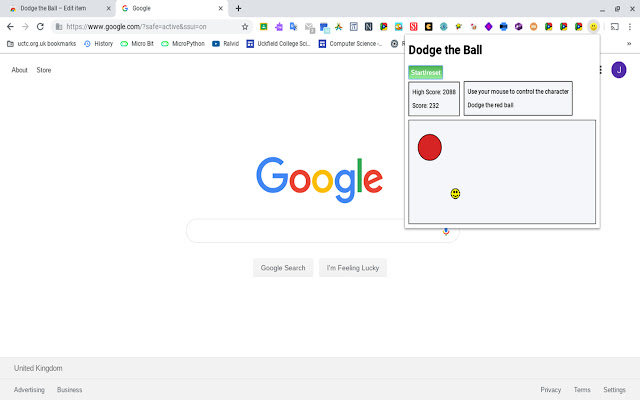Click the United Kingdom footer text
Screen dimensions: 640x400
38,368
